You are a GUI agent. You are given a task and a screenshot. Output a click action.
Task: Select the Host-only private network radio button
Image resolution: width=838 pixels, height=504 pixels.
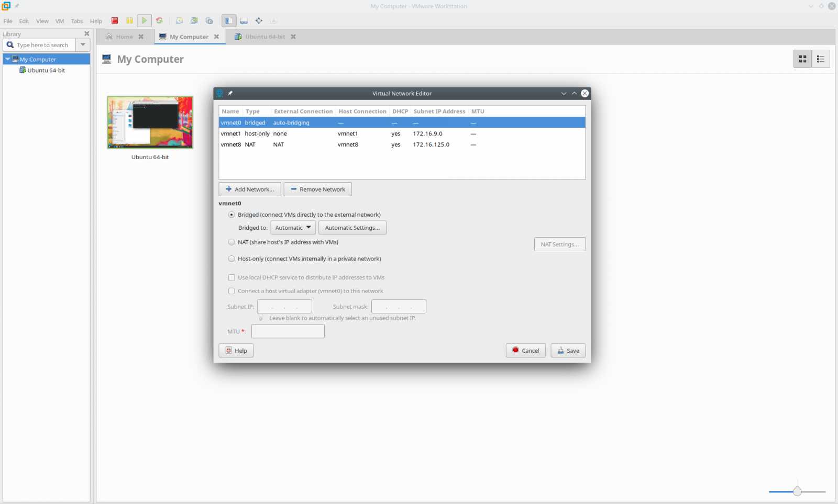(x=231, y=259)
